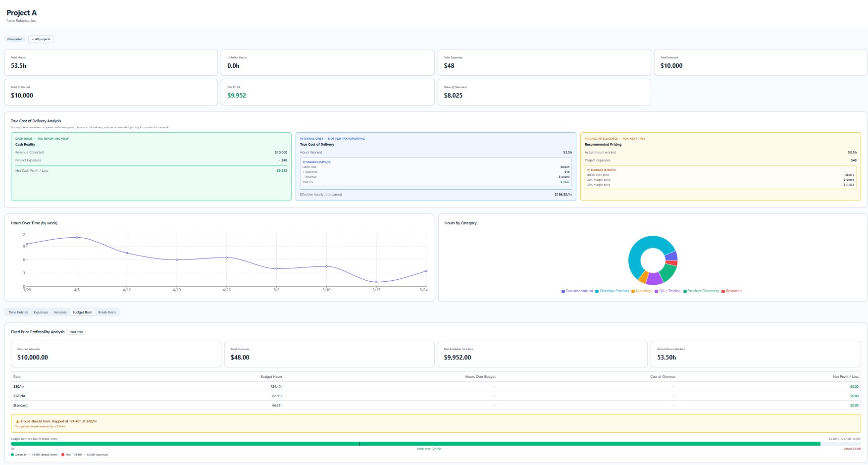Select the Budget Burn tab
This screenshot has height=465, width=868.
click(82, 312)
